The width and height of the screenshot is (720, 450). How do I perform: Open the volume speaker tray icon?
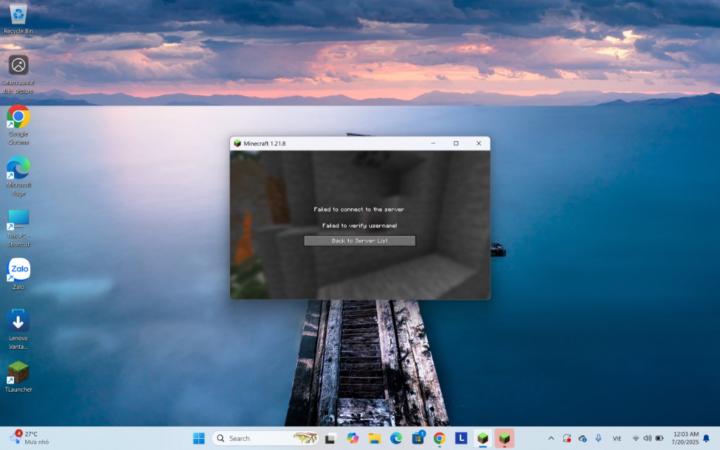[x=647, y=439]
